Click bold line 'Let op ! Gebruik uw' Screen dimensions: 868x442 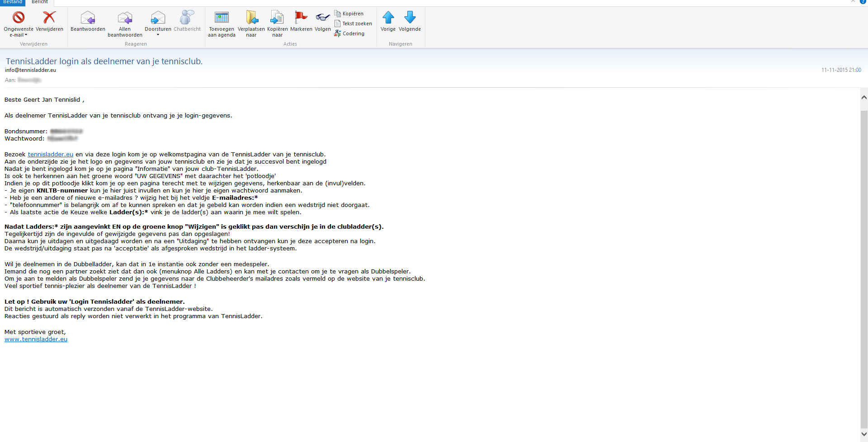click(x=94, y=302)
